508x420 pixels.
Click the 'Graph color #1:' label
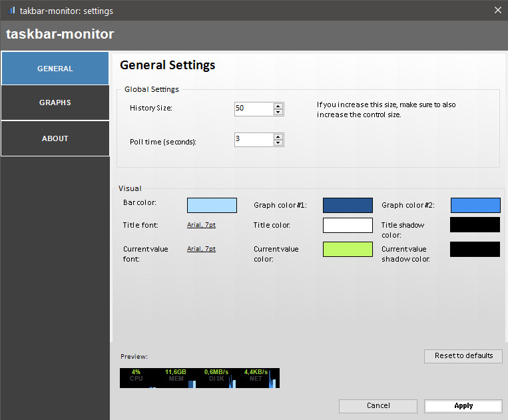pos(280,205)
